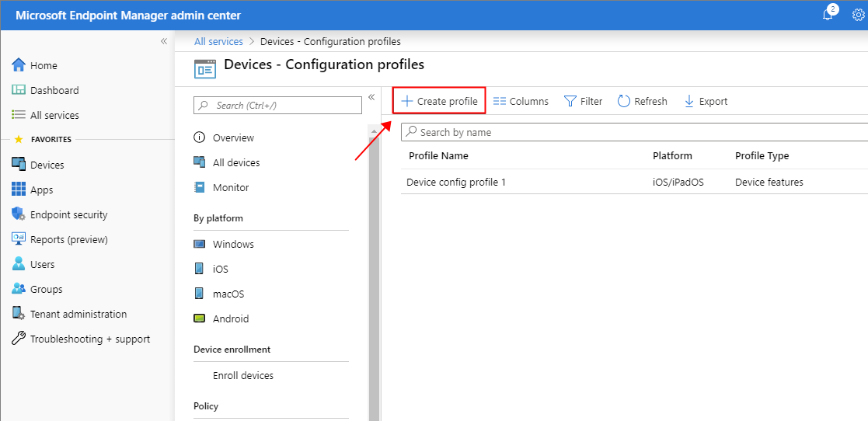
Task: Click submenu scrollbar up arrow
Action: pos(374,130)
